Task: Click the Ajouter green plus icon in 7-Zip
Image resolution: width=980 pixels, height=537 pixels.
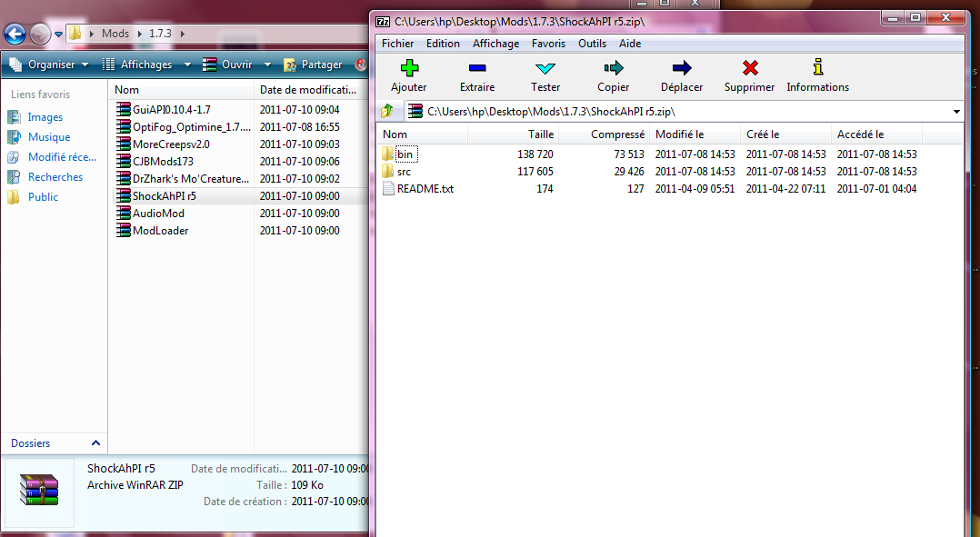Action: pyautogui.click(x=409, y=67)
